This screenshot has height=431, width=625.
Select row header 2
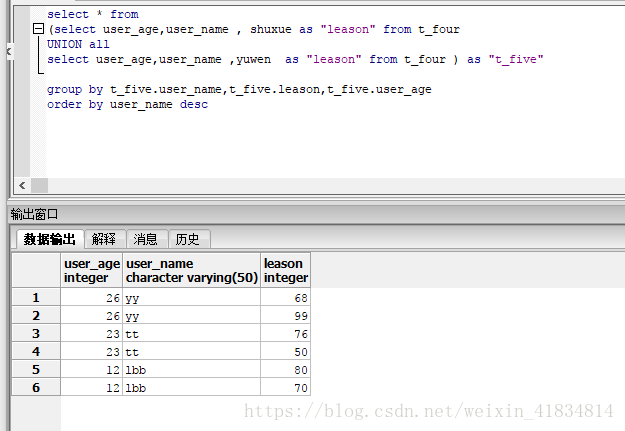(36, 315)
